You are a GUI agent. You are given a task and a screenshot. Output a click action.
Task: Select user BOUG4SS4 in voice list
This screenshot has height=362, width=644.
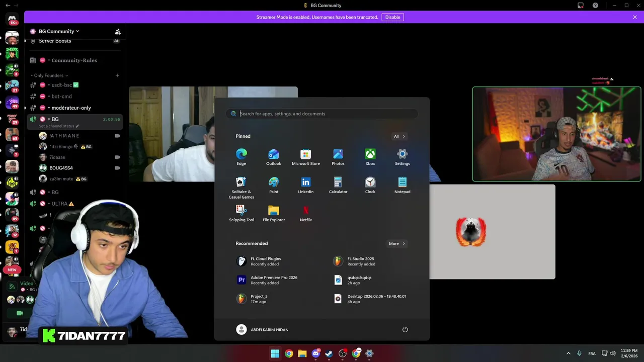(79, 168)
